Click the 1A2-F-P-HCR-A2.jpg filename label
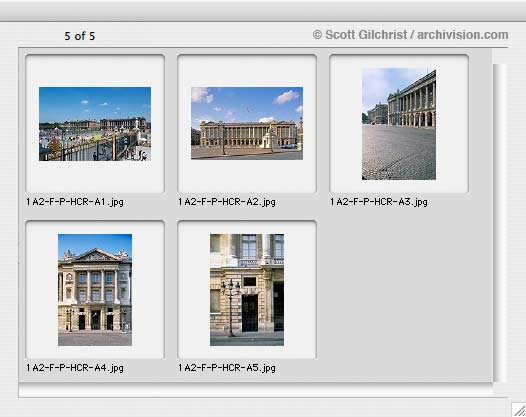 [227, 202]
